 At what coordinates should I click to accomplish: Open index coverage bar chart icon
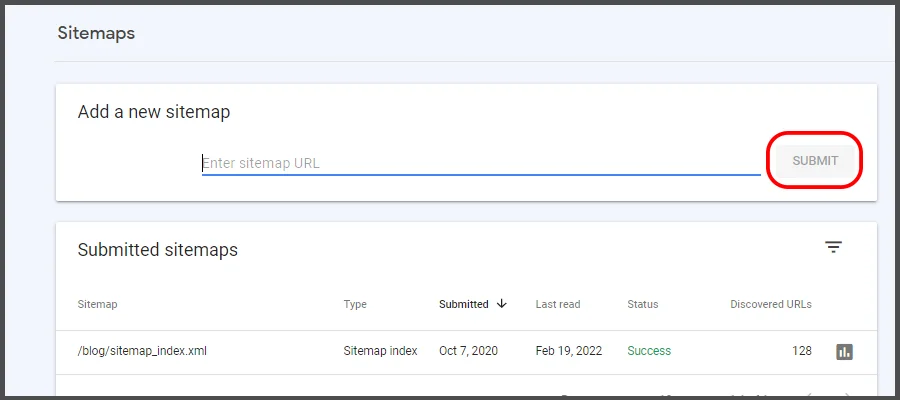pyautogui.click(x=844, y=351)
